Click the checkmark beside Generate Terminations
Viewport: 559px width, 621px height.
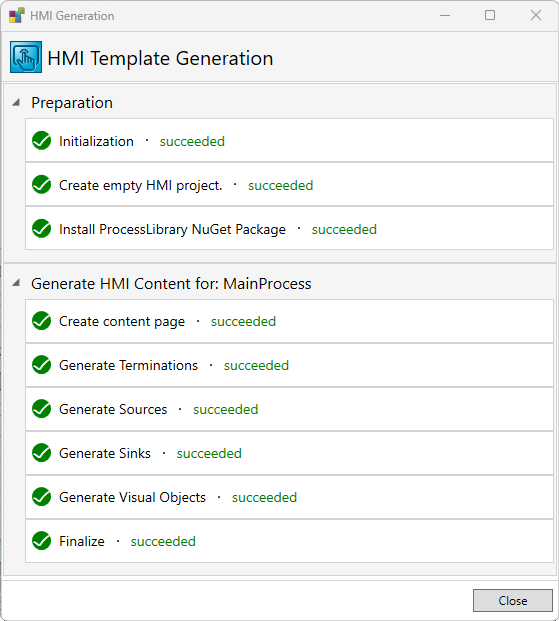[x=42, y=365]
